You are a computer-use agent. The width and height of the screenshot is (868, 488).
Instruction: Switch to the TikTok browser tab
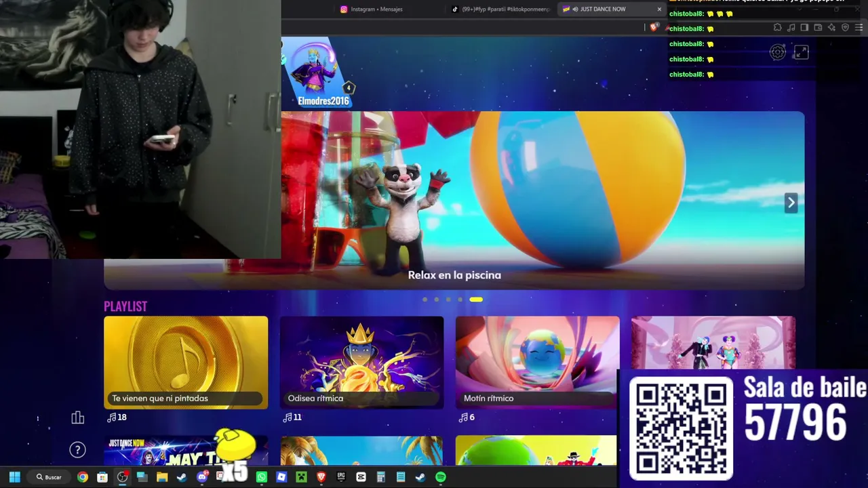tap(500, 9)
